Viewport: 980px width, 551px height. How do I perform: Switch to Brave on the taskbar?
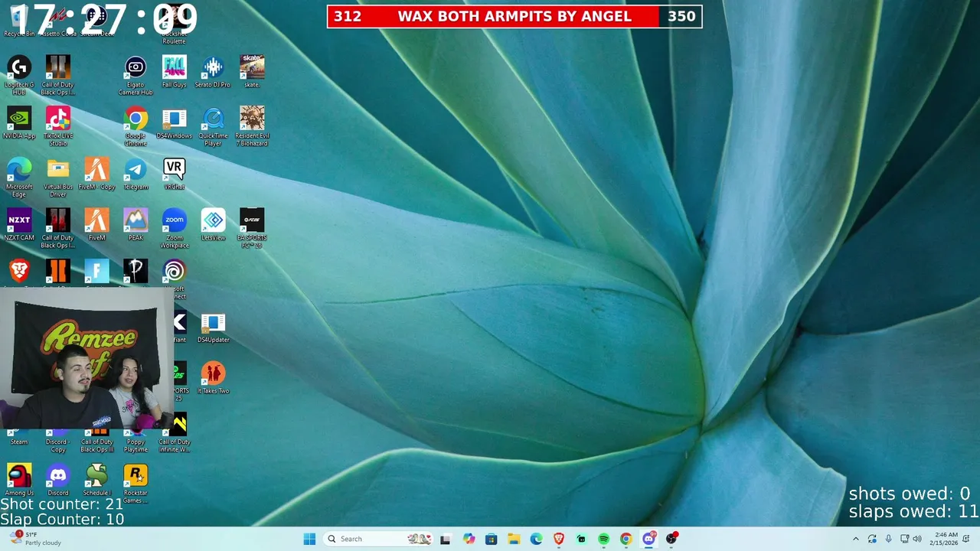point(559,539)
